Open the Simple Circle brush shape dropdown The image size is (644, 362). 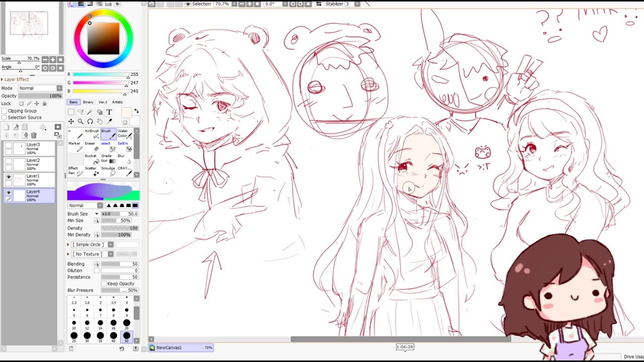coord(93,245)
